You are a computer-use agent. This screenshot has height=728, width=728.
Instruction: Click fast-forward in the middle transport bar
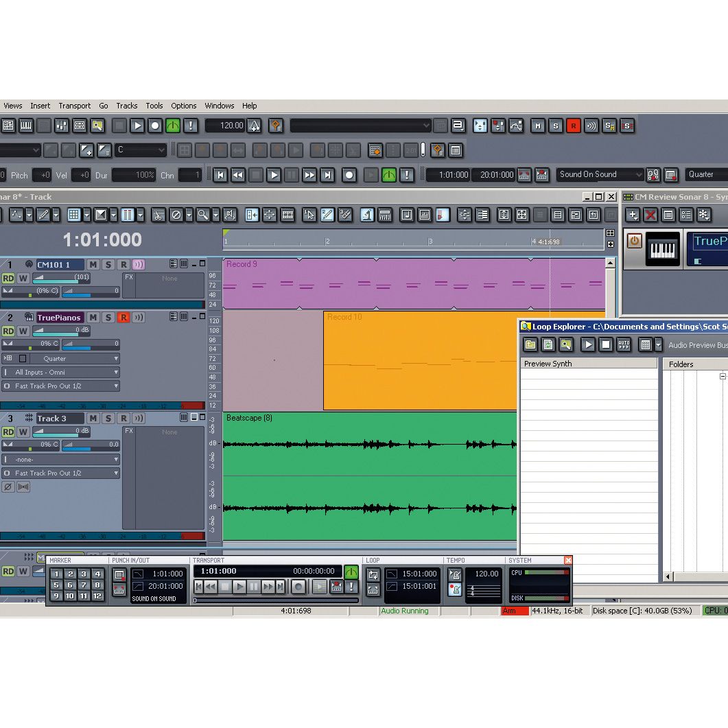pos(309,175)
